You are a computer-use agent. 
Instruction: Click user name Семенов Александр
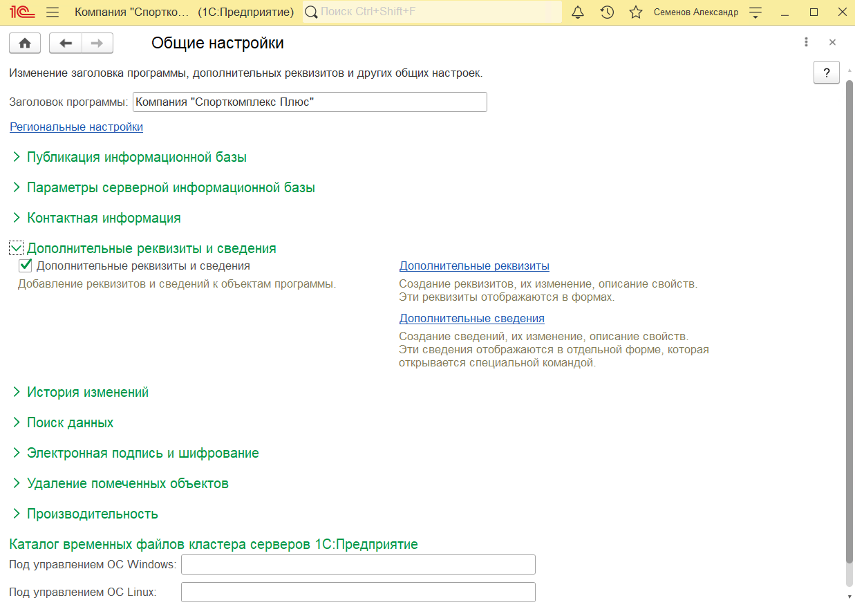[696, 12]
